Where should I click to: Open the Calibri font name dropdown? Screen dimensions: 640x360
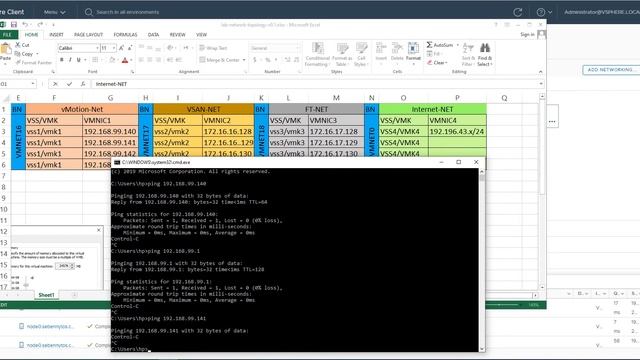point(97,48)
